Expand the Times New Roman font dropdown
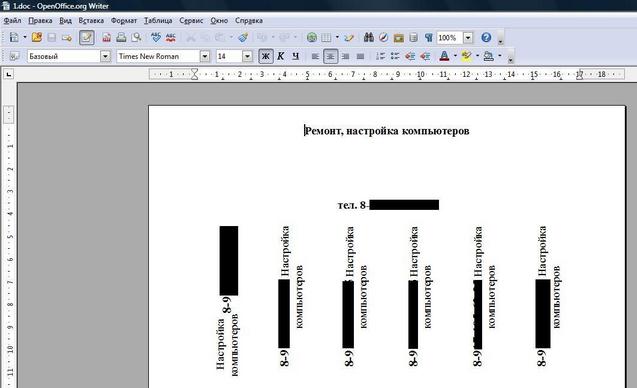Image resolution: width=637 pixels, height=388 pixels. pyautogui.click(x=205, y=56)
